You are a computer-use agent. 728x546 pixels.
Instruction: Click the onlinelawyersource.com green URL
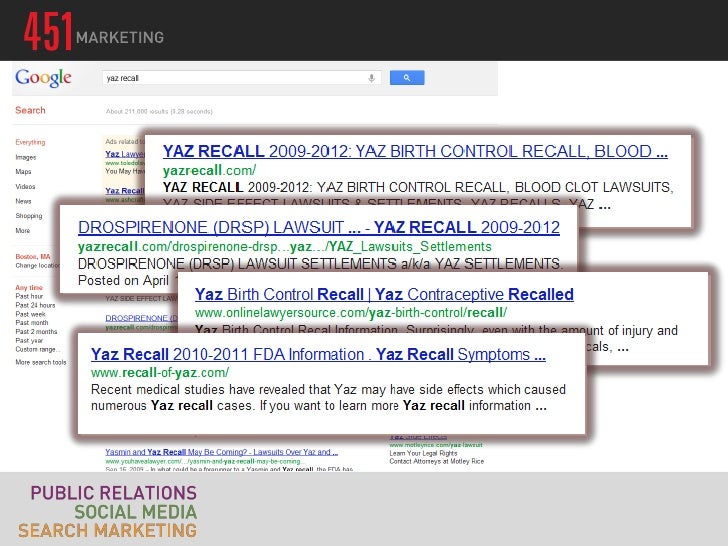[x=351, y=312]
